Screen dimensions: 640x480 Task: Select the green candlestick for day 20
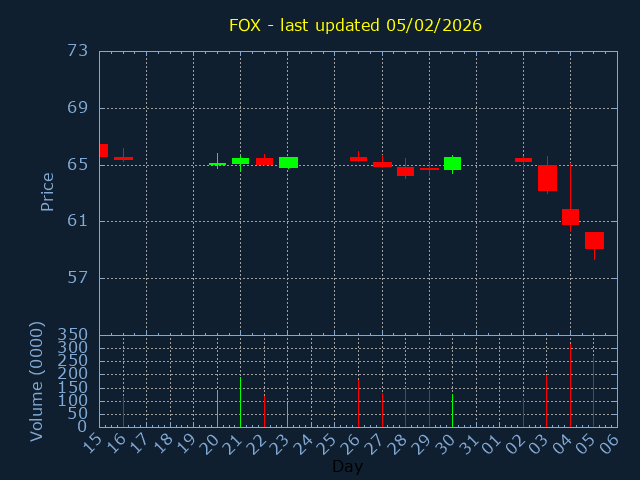pyautogui.click(x=218, y=164)
